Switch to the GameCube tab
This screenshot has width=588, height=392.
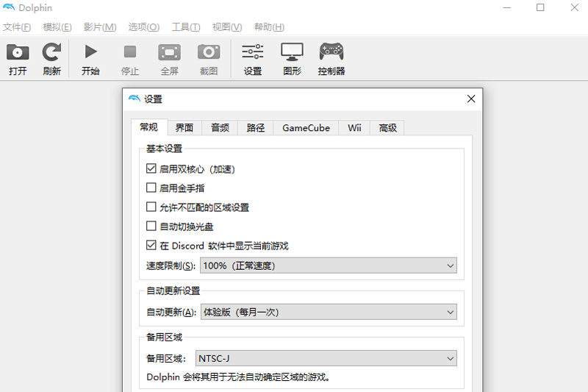coord(306,128)
